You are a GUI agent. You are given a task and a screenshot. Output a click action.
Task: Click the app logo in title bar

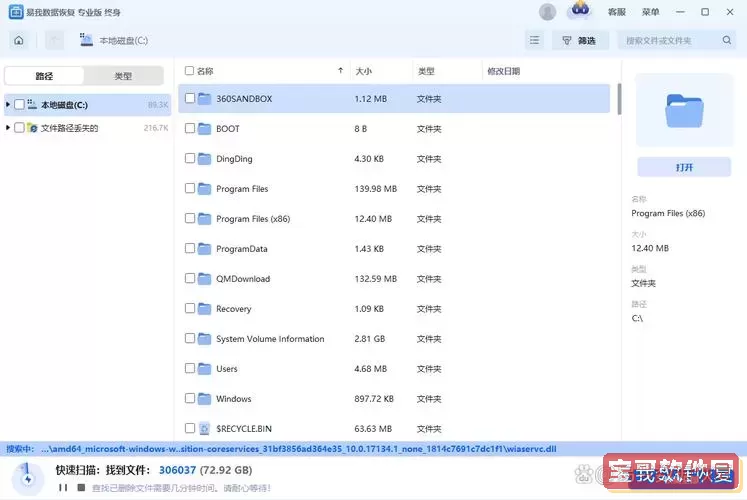[16, 12]
